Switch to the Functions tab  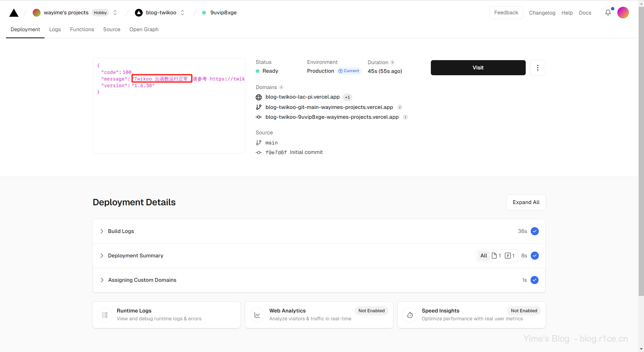pos(82,29)
